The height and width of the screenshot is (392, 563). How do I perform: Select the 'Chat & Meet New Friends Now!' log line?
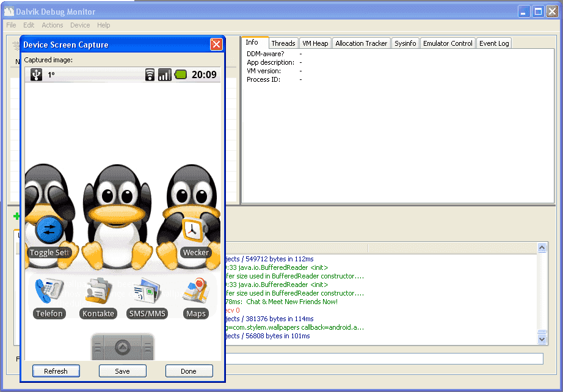281,302
